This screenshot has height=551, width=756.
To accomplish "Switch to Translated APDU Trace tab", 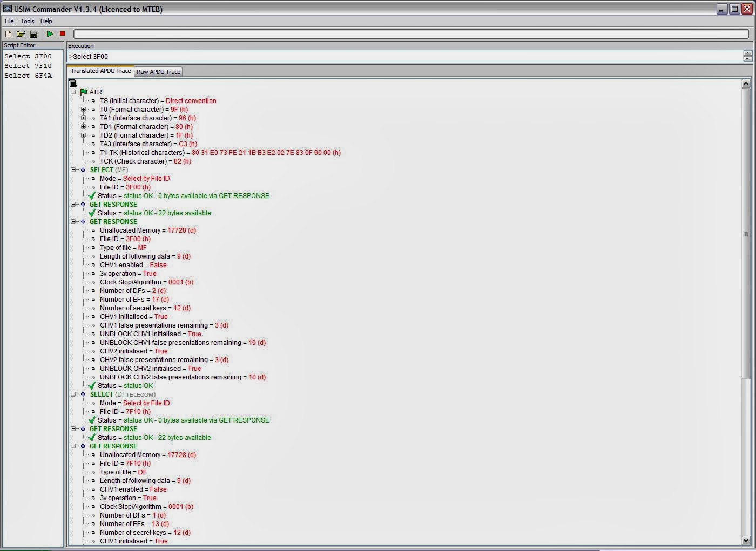I will 100,71.
